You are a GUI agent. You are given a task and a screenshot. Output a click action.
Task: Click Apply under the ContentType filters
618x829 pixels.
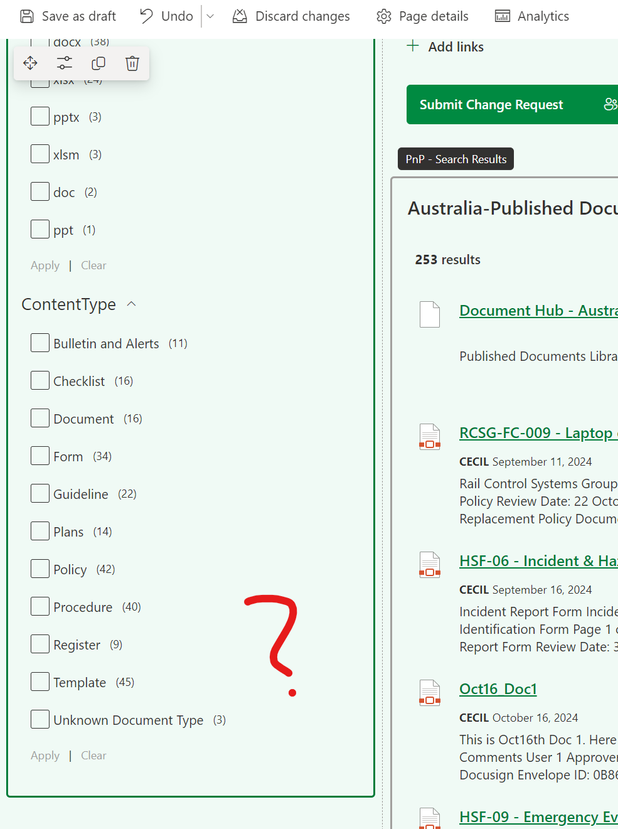pos(45,756)
